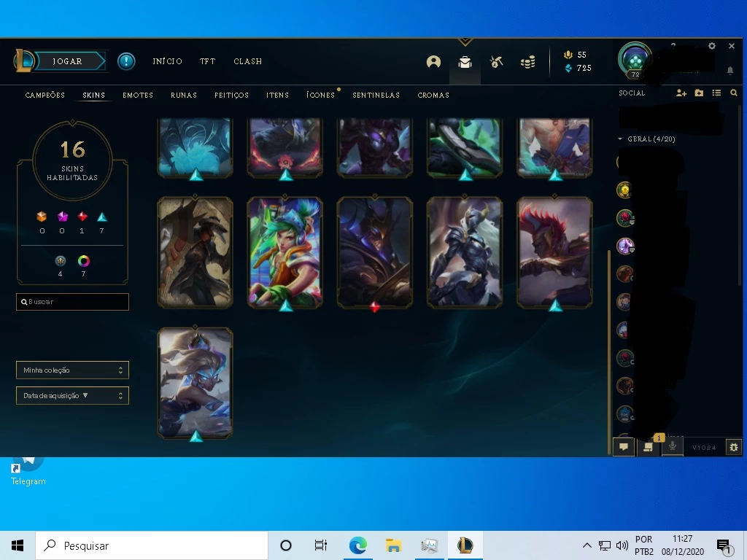This screenshot has height=560, width=747.
Task: Click the volume speaker tray icon
Action: [x=622, y=545]
